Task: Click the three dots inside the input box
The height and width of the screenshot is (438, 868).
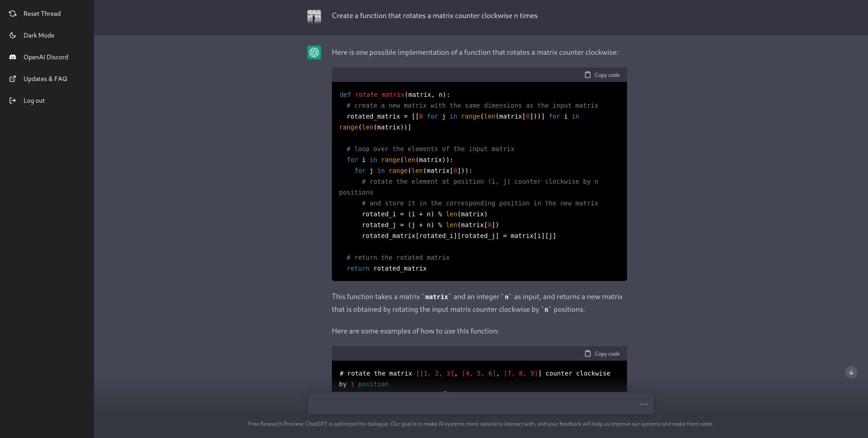Action: click(x=644, y=404)
